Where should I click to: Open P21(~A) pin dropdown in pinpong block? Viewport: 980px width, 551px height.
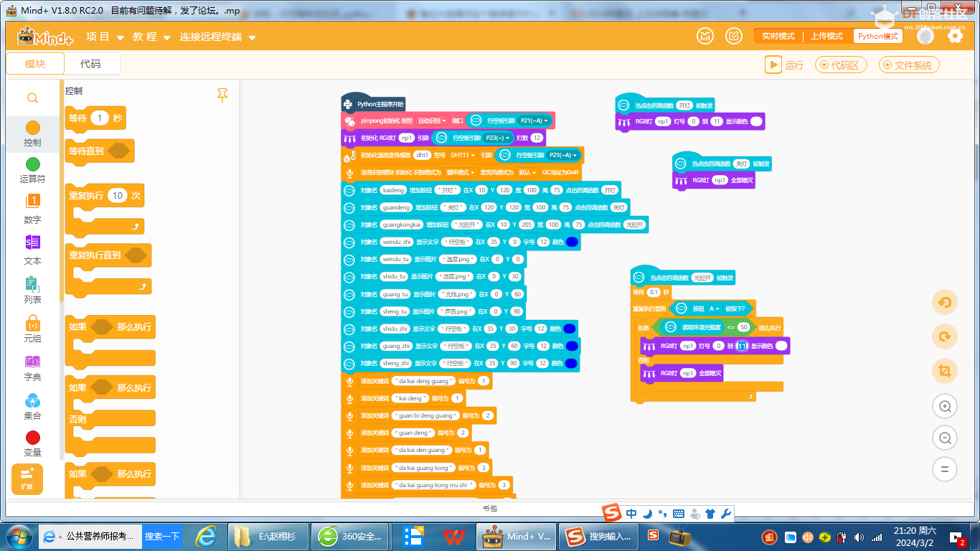534,121
